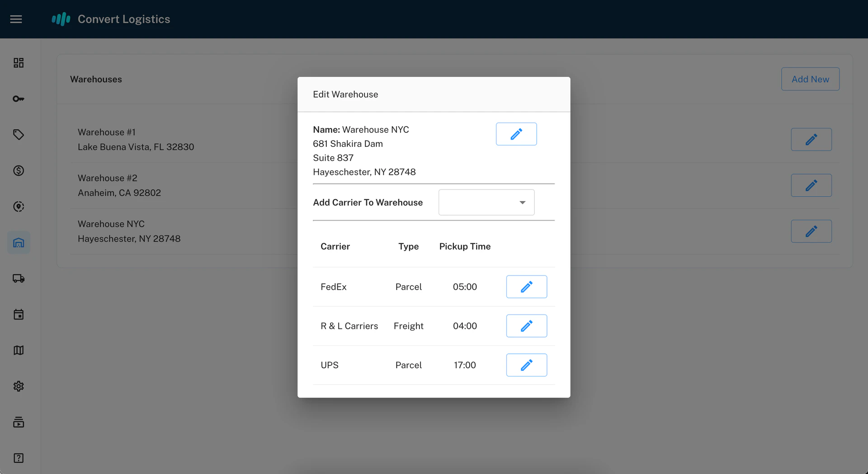Open the Add Carrier To Warehouse dropdown
Screen dimensions: 868x474
(486, 202)
